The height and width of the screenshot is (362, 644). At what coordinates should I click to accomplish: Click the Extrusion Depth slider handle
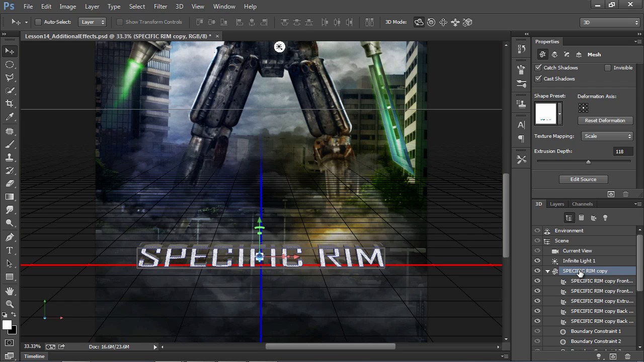(x=588, y=162)
